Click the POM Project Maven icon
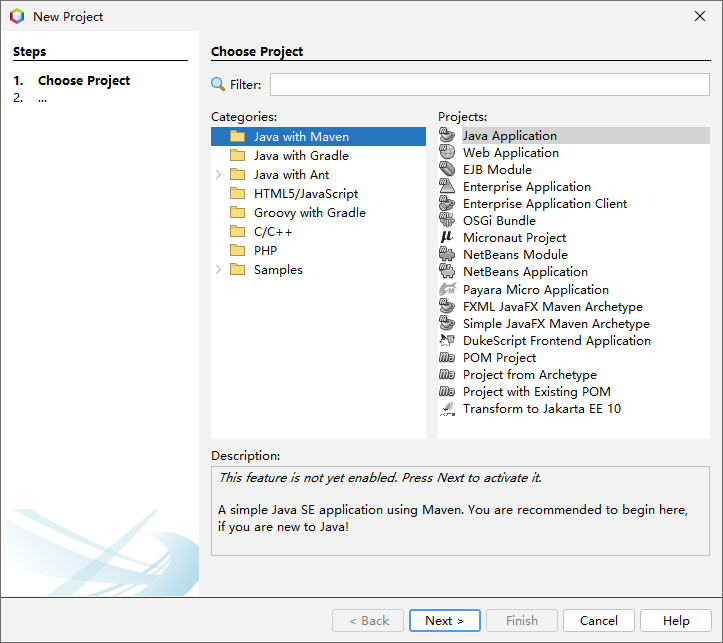Viewport: 723px width, 643px height. pos(447,358)
